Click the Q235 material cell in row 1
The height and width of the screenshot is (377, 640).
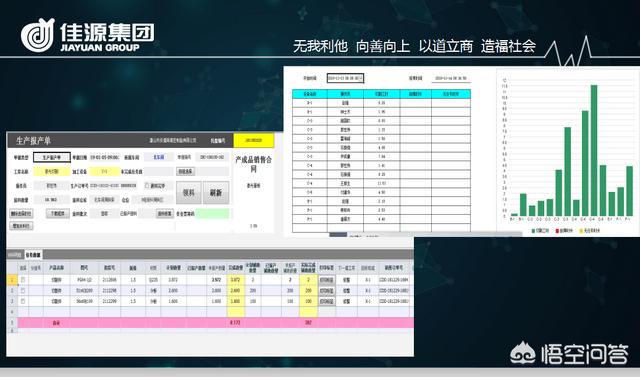(153, 280)
